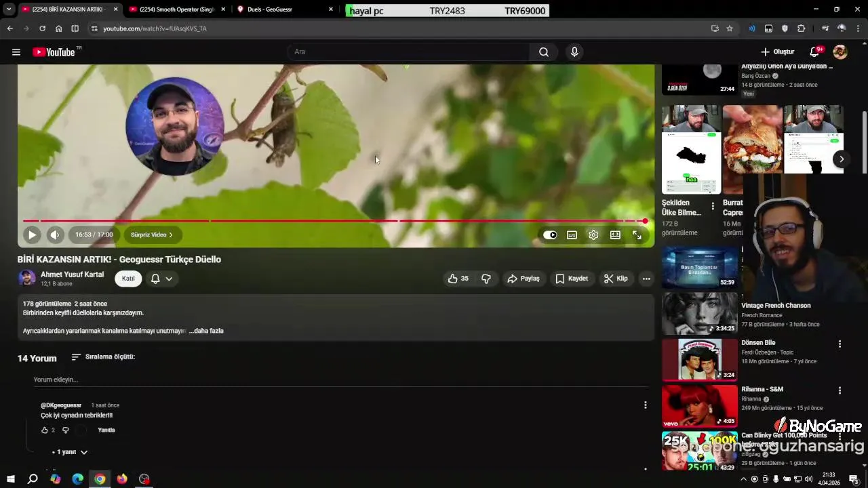Open taskbar search magnifier

33,479
